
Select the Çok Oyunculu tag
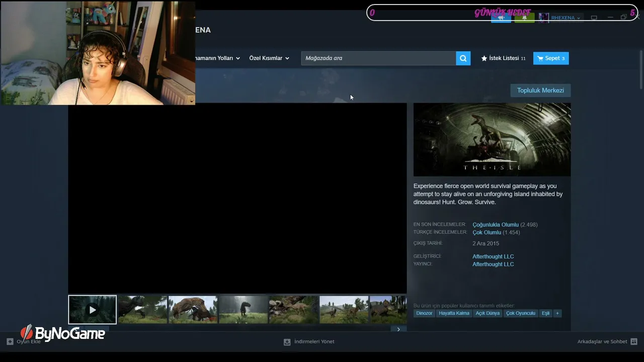click(x=521, y=313)
